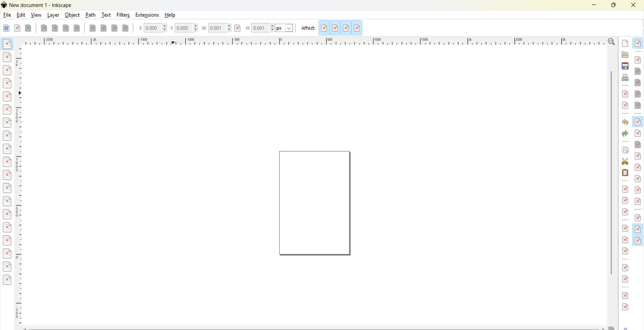Select the highlighted Selector tool in toolbox
Screen dimensions: 644x330
(x=7, y=44)
